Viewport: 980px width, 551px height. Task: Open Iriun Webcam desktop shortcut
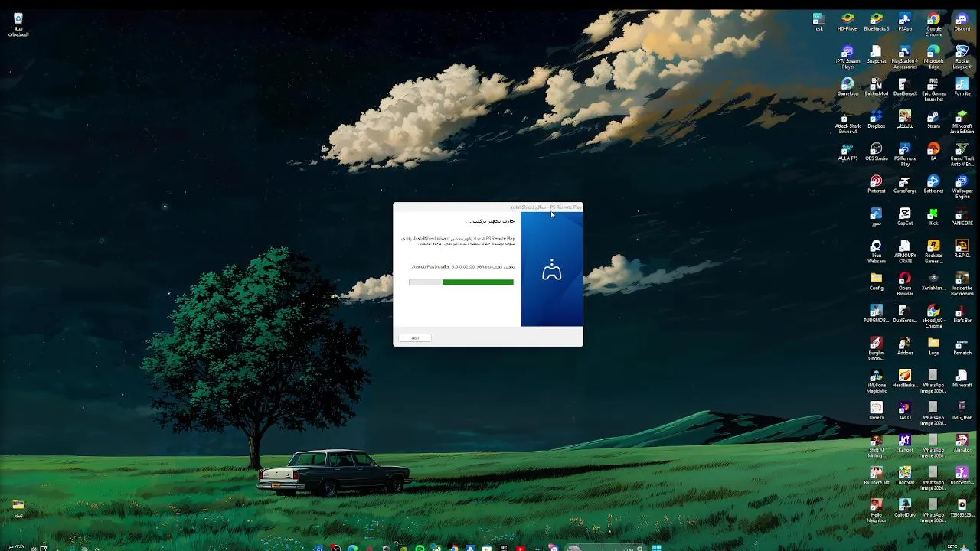tap(876, 252)
